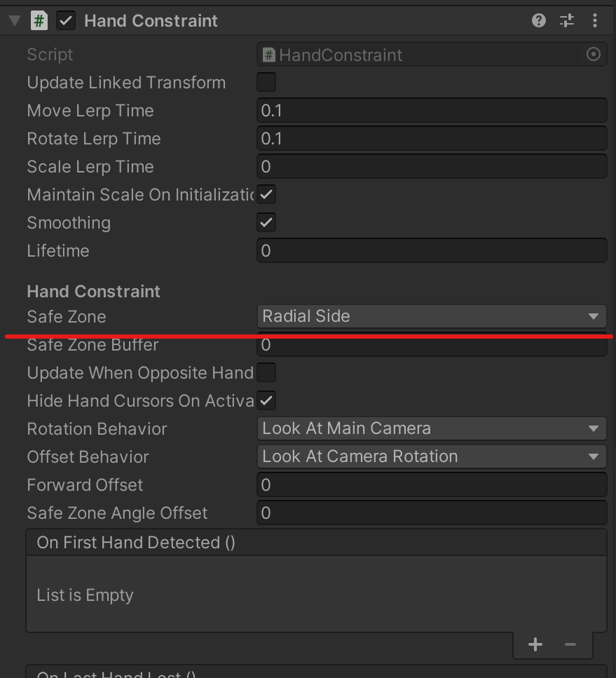This screenshot has height=678, width=616.
Task: Add a listener with the plus button
Action: tap(535, 644)
